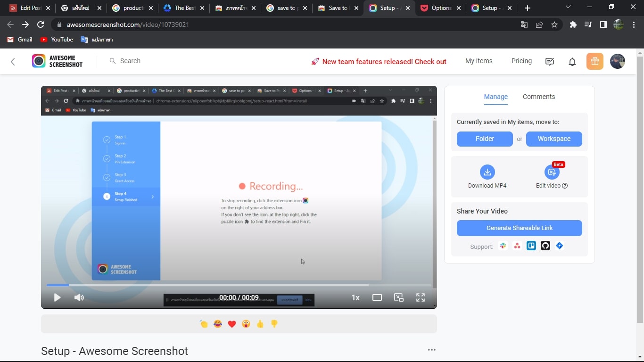Open the three-dot more options menu
Screen dimensions: 644x362
[431, 350]
